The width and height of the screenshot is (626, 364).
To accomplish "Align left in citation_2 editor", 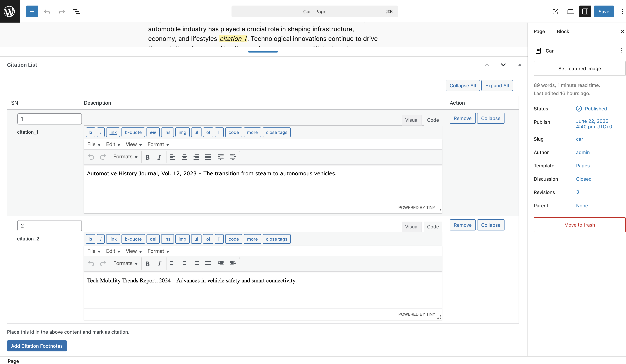I will (x=172, y=264).
